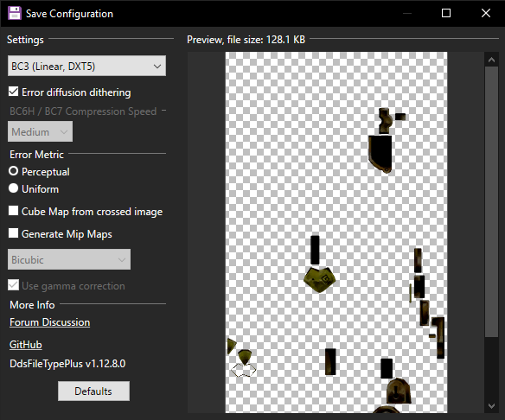Click the Bicubic resampling dropdown

click(69, 259)
